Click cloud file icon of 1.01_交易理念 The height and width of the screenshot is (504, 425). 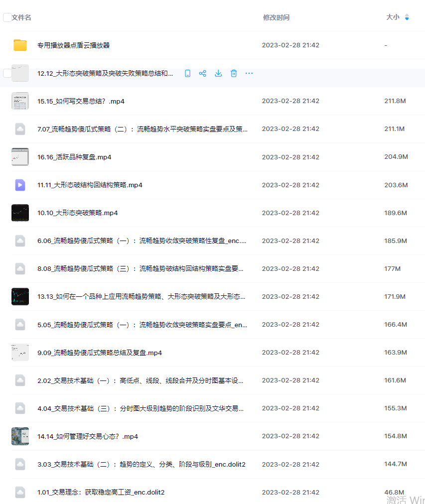coord(20,492)
